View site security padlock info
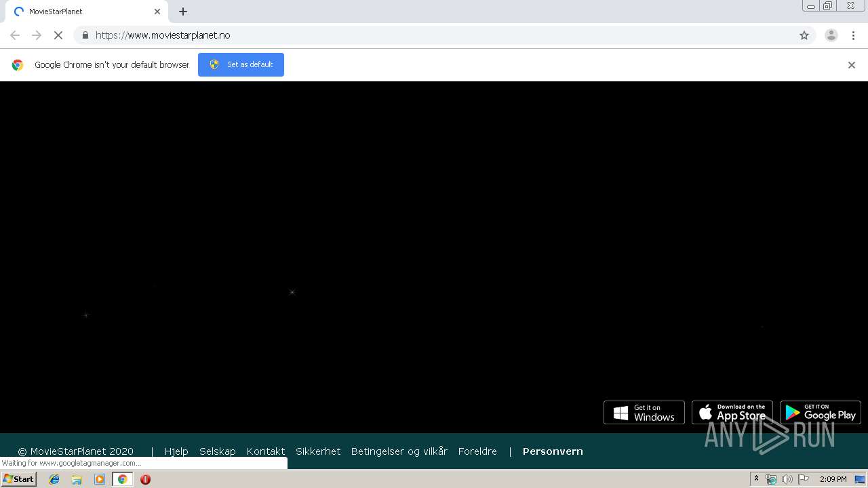 [x=85, y=35]
